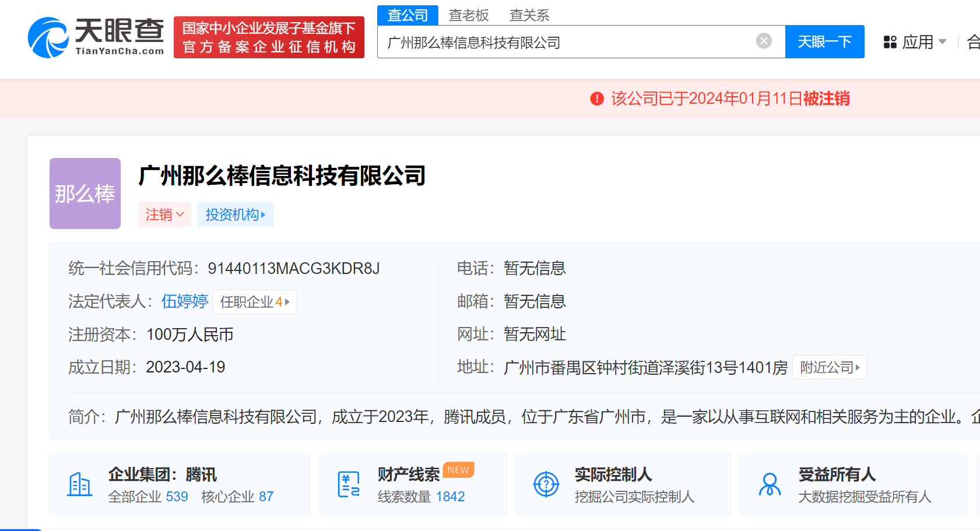Click the 实际控制人 target icon

546,484
